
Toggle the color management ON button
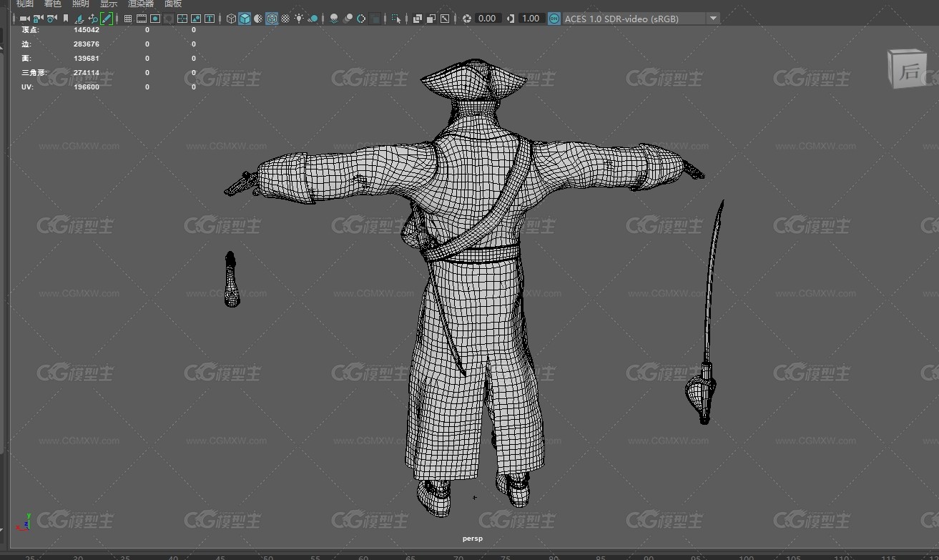point(554,19)
